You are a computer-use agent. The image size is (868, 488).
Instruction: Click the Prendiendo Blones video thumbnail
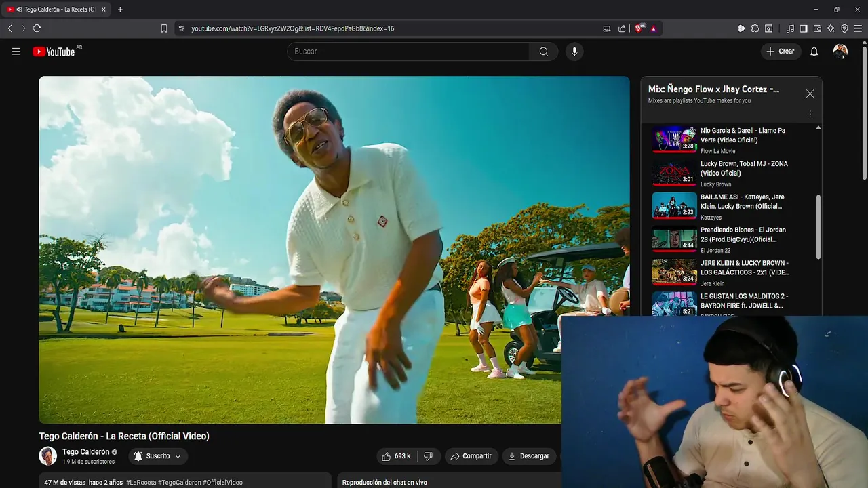click(674, 239)
